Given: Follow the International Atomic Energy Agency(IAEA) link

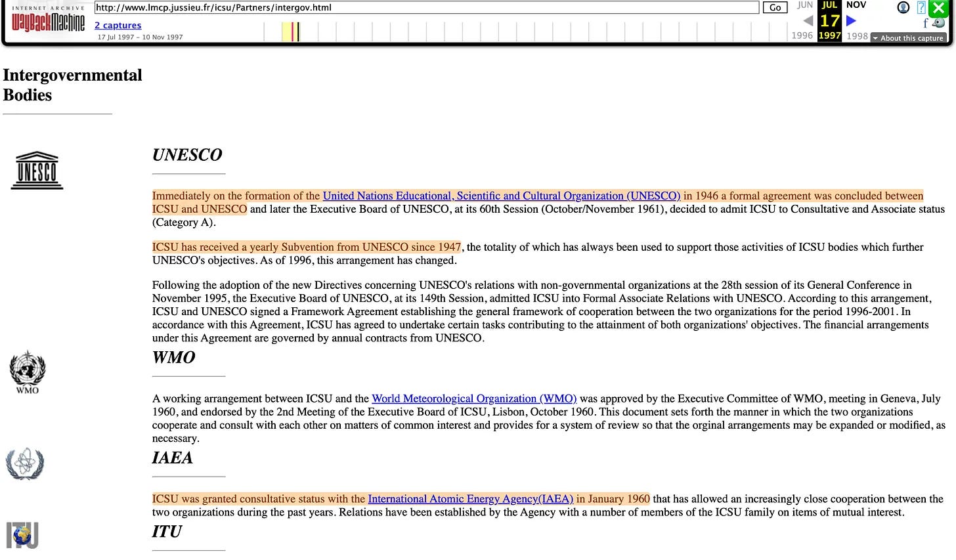Looking at the screenshot, I should [x=471, y=499].
